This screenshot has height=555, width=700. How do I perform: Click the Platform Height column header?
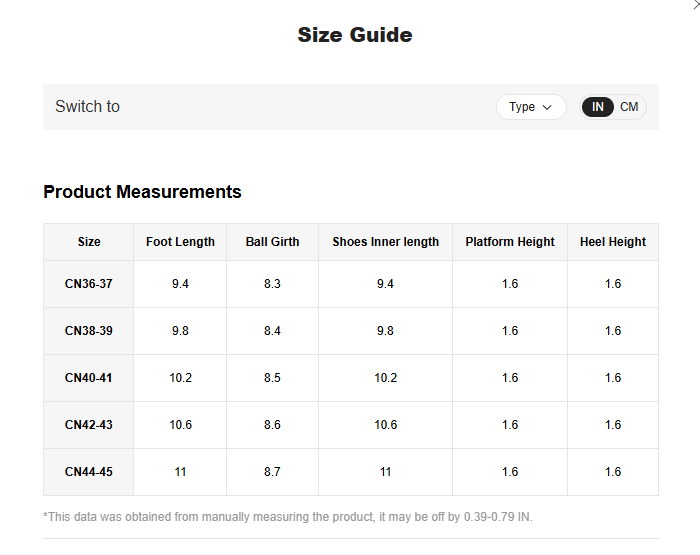[x=509, y=242]
